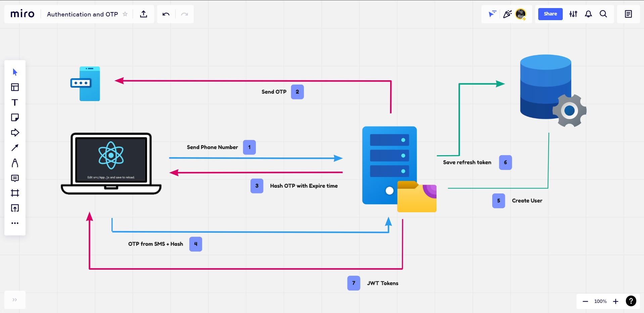The height and width of the screenshot is (313, 644).
Task: Select the Shapes tool
Action: point(15,132)
